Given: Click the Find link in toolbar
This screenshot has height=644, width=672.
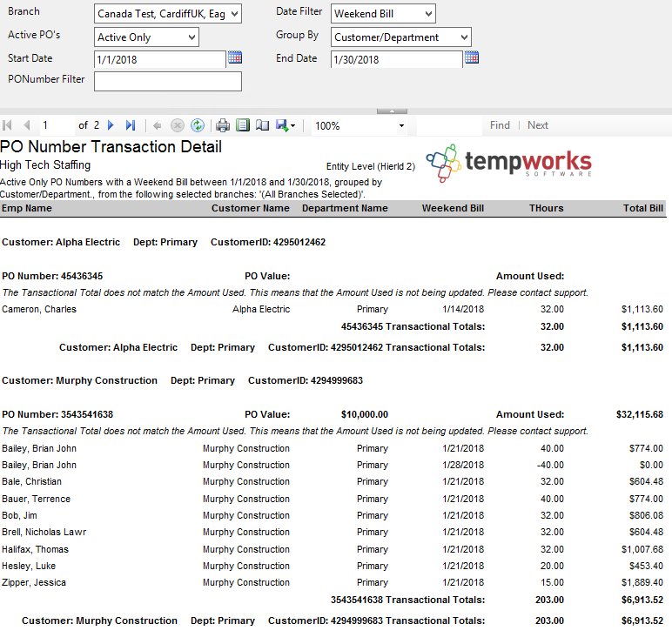Looking at the screenshot, I should click(500, 125).
